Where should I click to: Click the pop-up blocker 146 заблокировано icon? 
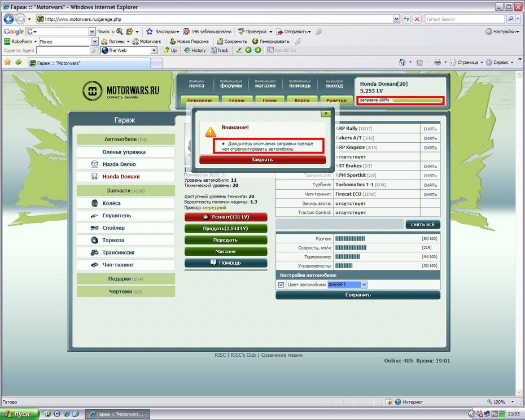[186, 32]
